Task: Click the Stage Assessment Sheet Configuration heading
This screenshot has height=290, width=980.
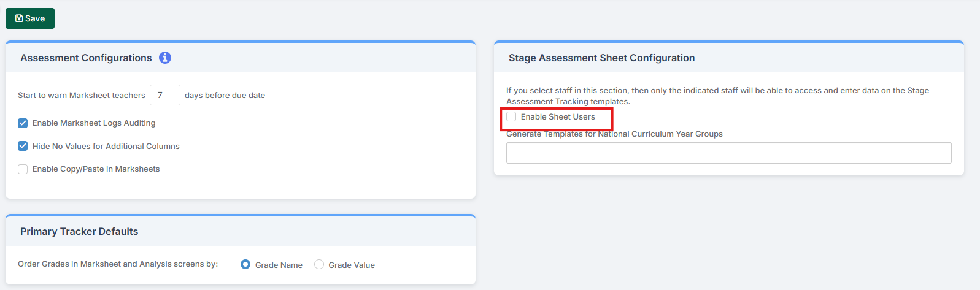Action: (601, 58)
